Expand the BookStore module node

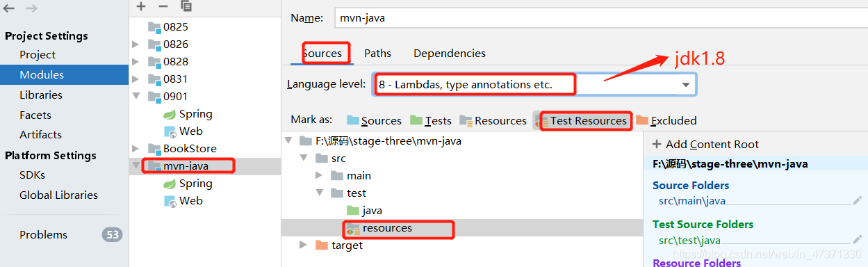136,149
